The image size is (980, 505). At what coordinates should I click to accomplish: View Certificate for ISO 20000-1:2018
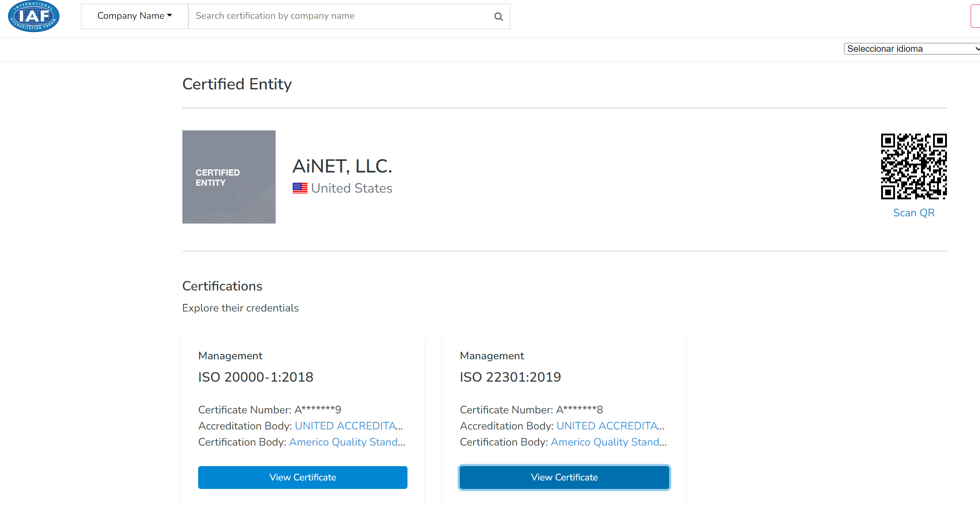point(302,477)
